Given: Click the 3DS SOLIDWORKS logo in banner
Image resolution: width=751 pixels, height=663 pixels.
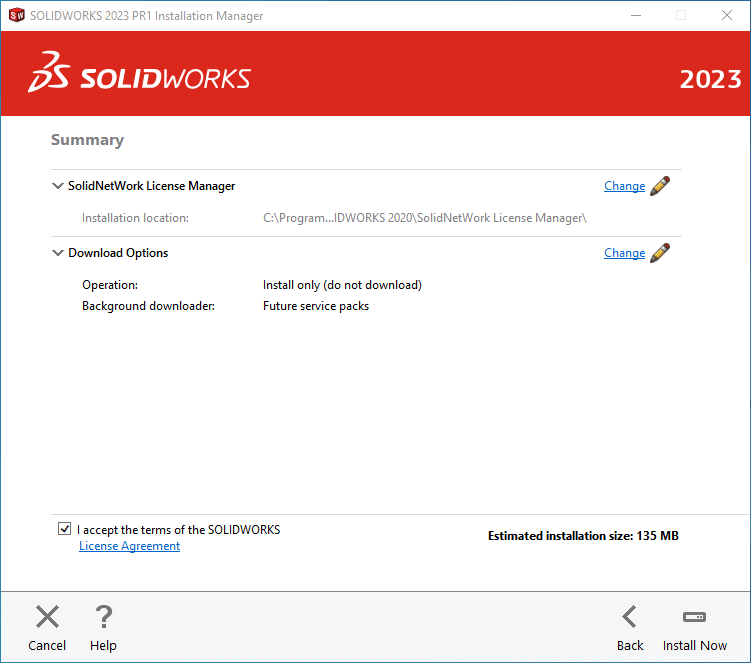Looking at the screenshot, I should 139,72.
